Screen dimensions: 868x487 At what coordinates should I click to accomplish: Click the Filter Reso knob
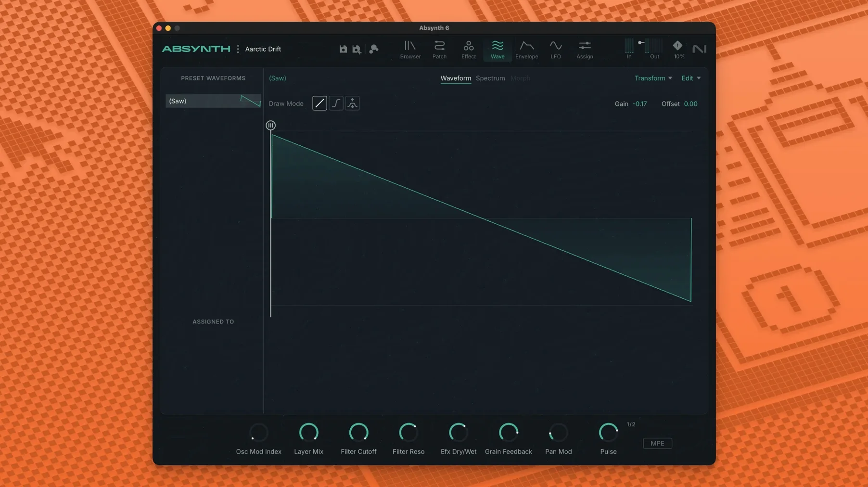[x=408, y=433]
